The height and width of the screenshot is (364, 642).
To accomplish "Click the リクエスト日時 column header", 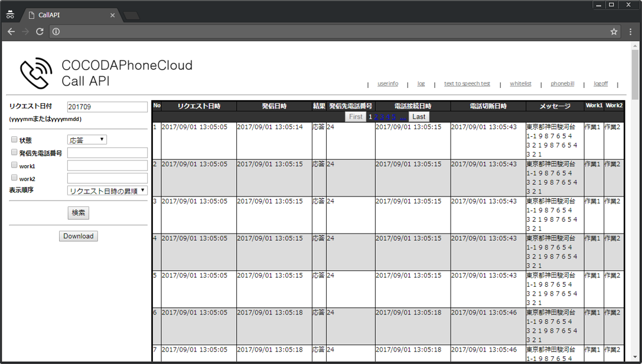I will tap(199, 106).
